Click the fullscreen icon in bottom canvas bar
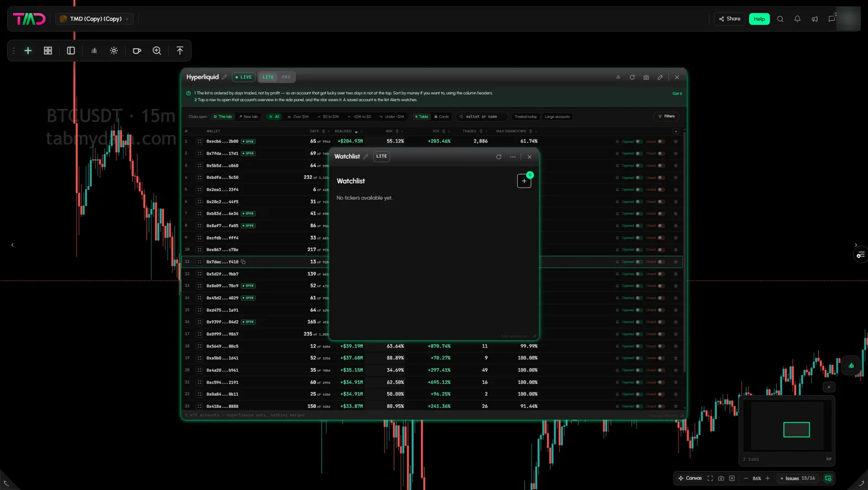Image resolution: width=868 pixels, height=490 pixels. pyautogui.click(x=710, y=478)
